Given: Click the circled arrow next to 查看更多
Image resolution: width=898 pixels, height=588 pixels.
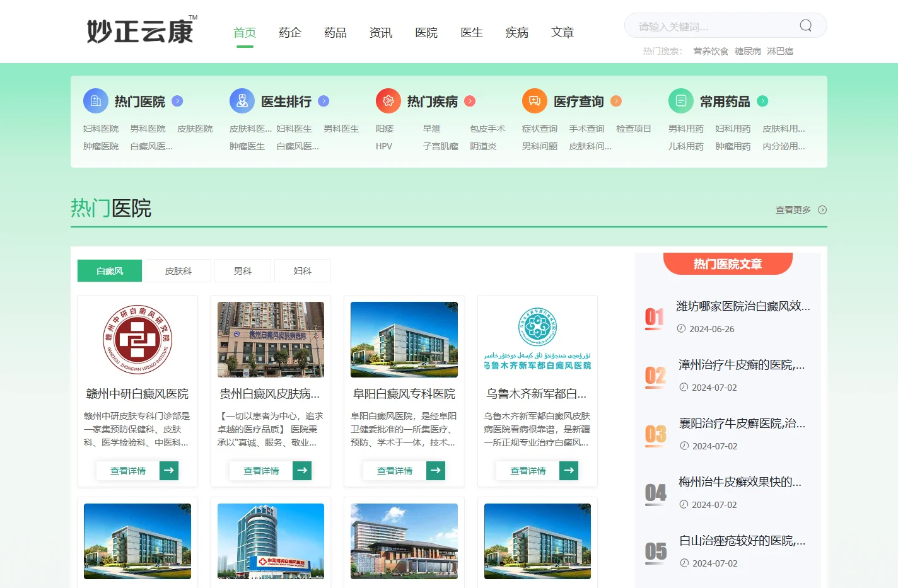Looking at the screenshot, I should [x=822, y=210].
